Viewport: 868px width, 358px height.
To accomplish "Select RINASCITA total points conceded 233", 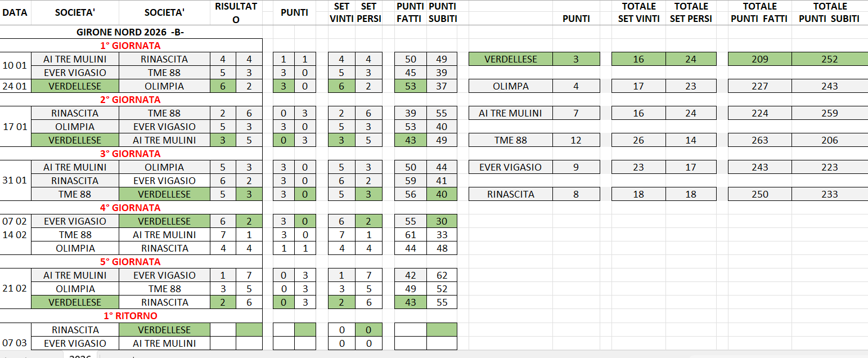I will point(830,194).
